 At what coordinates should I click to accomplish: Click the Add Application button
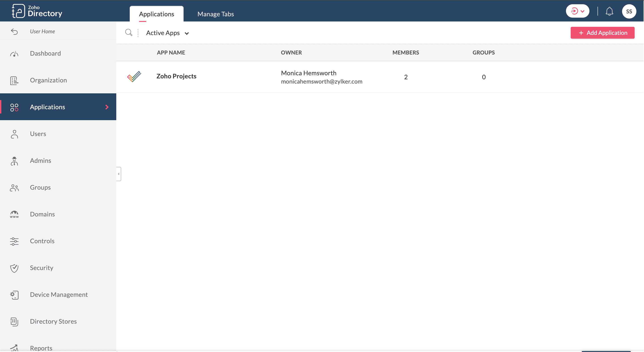(602, 33)
